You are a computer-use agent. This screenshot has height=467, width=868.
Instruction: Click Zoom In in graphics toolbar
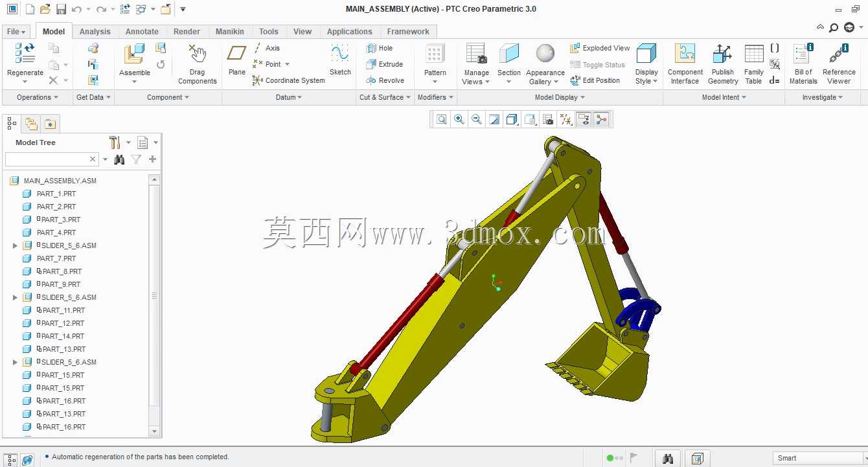(459, 119)
